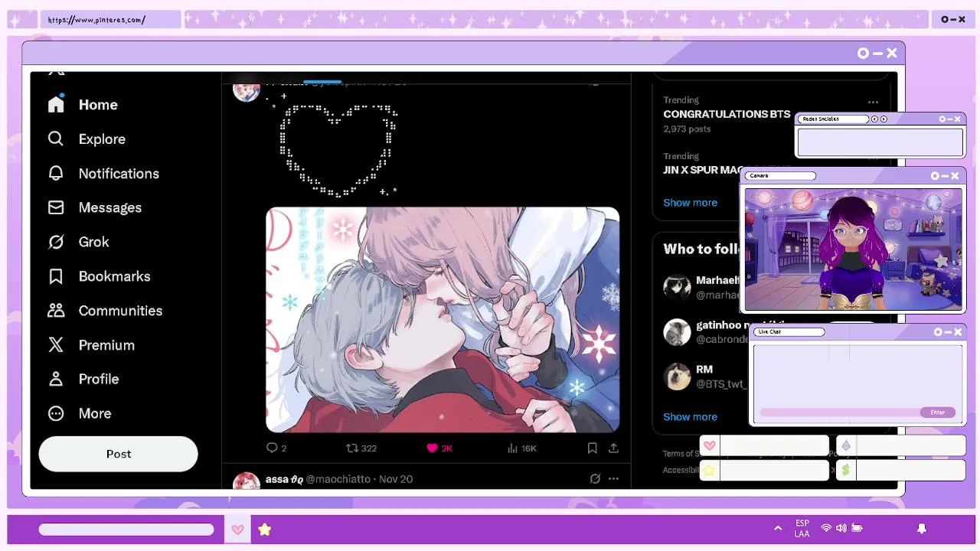Click Show more under trending topics
980x551 pixels.
pyautogui.click(x=690, y=203)
